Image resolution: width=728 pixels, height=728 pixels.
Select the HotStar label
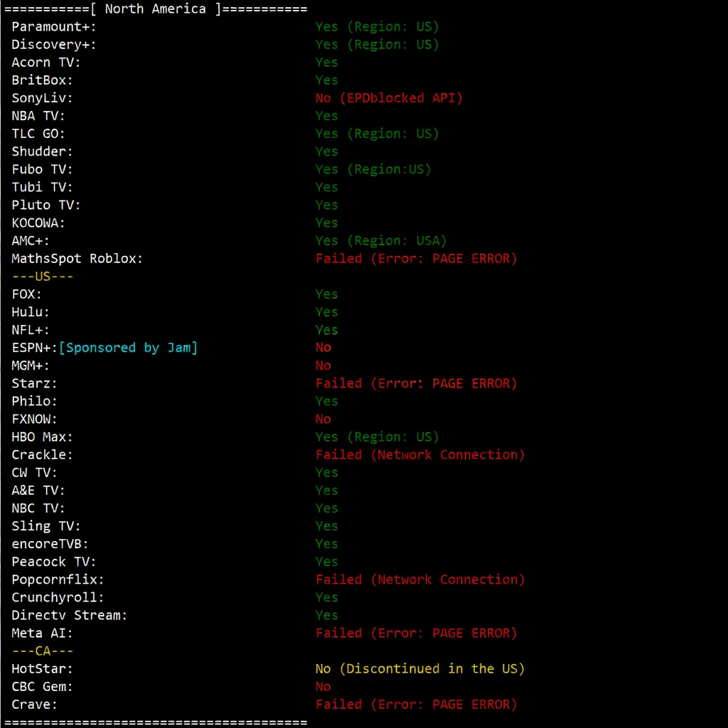[42, 668]
